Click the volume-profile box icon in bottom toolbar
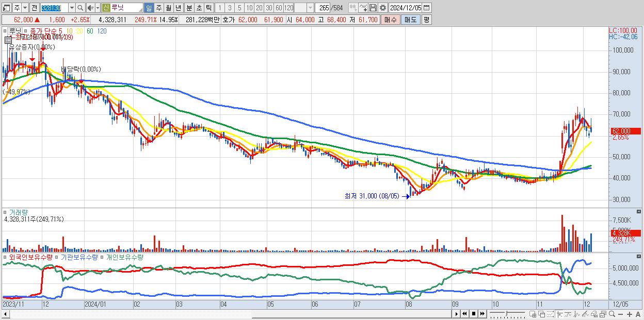The width and height of the screenshot is (644, 320). 594,314
